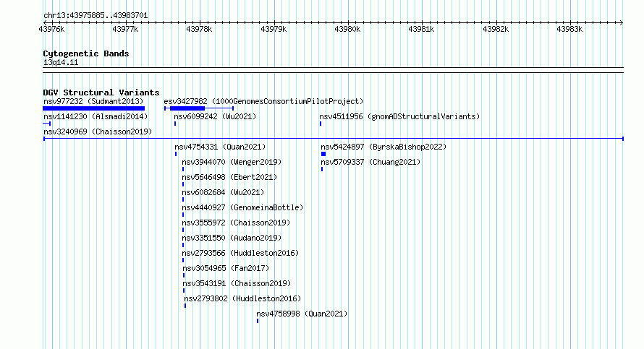This screenshot has height=349, width=644.
Task: Click nsv5424897 (ByrskaBishop2022) label
Action: [x=384, y=147]
